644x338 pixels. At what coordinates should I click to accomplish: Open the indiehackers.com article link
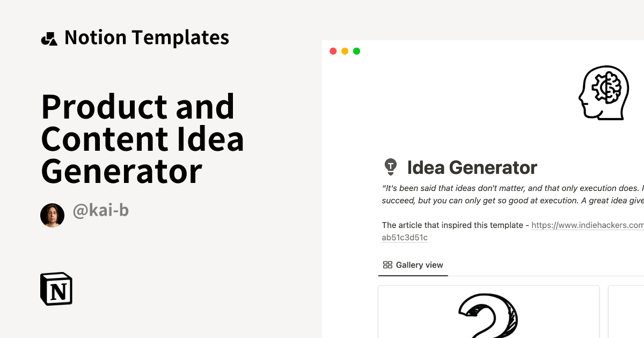point(588,225)
